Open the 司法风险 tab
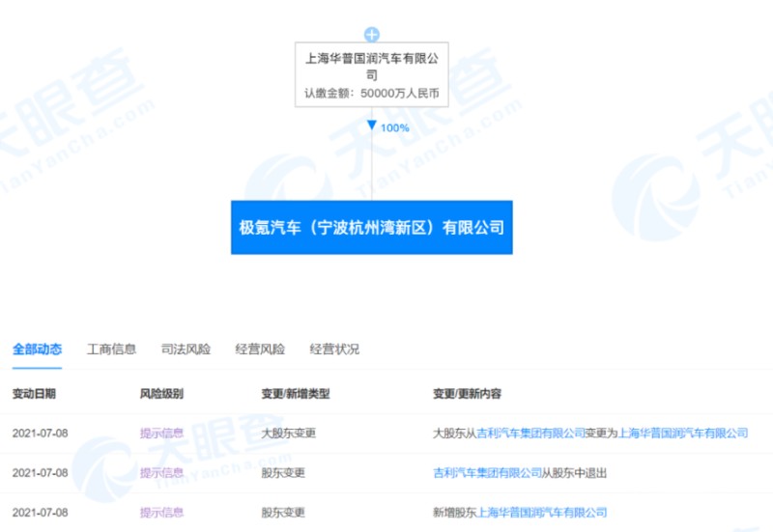This screenshot has height=532, width=773. 186,350
